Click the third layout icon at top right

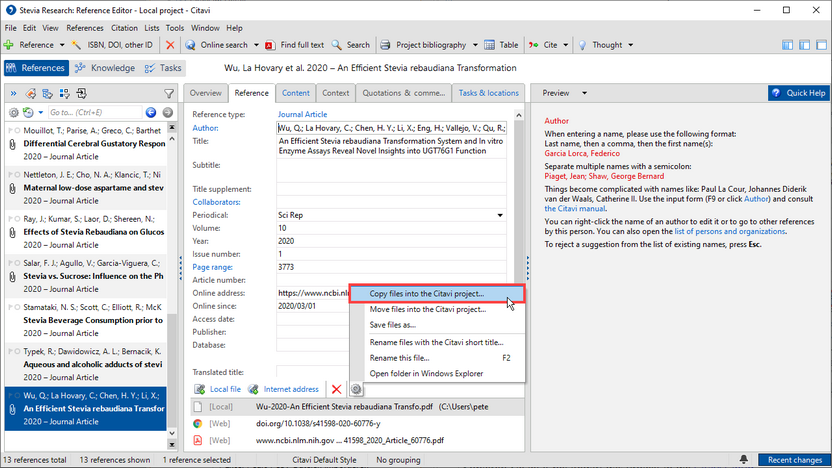point(821,45)
